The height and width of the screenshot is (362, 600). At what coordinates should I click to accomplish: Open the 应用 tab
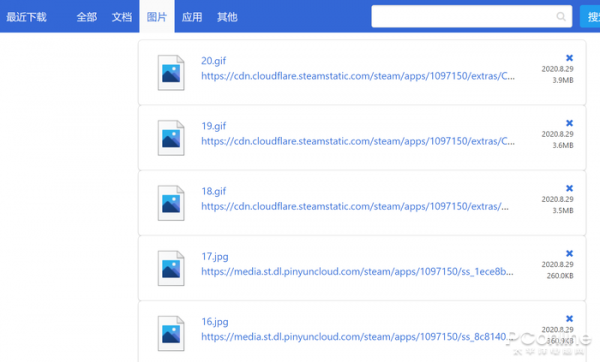click(x=192, y=17)
